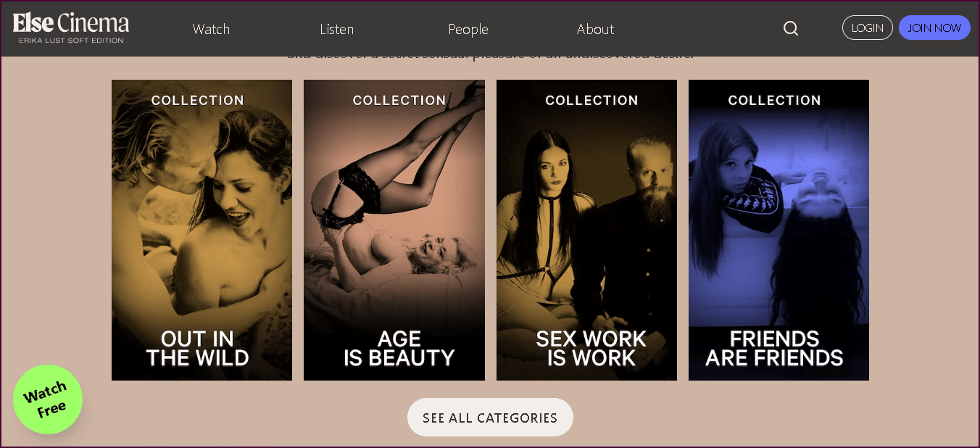980x448 pixels.
Task: Open the search magnifier icon
Action: [x=791, y=28]
